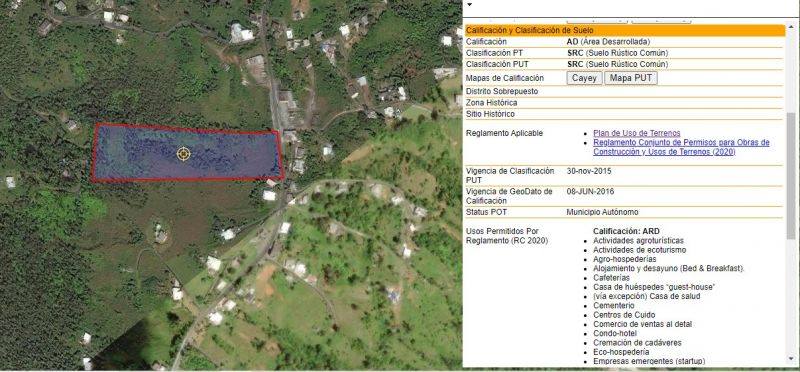Select 'Centros de Cuido' list item

pyautogui.click(x=624, y=315)
